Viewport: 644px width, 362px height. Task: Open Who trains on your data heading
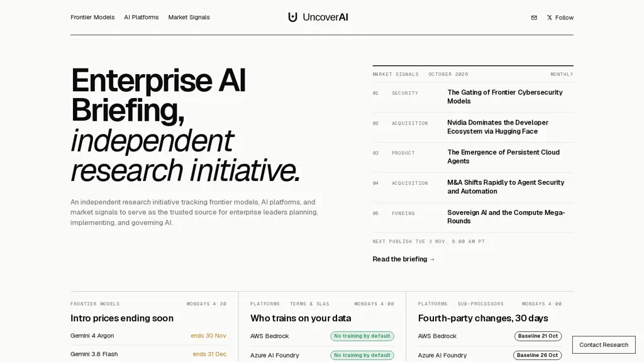[x=301, y=318]
